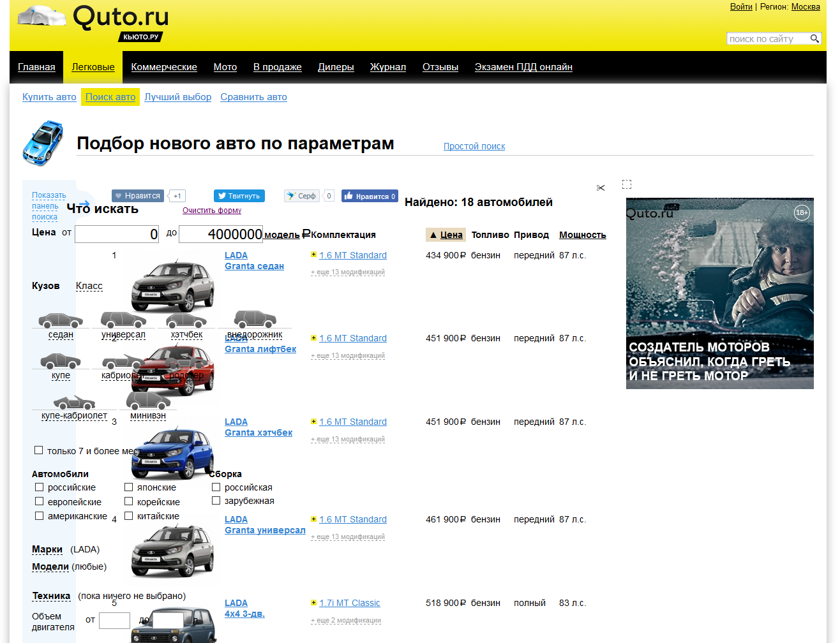The width and height of the screenshot is (840, 643).
Task: Click the scissors icon above the ad
Action: pos(601,188)
